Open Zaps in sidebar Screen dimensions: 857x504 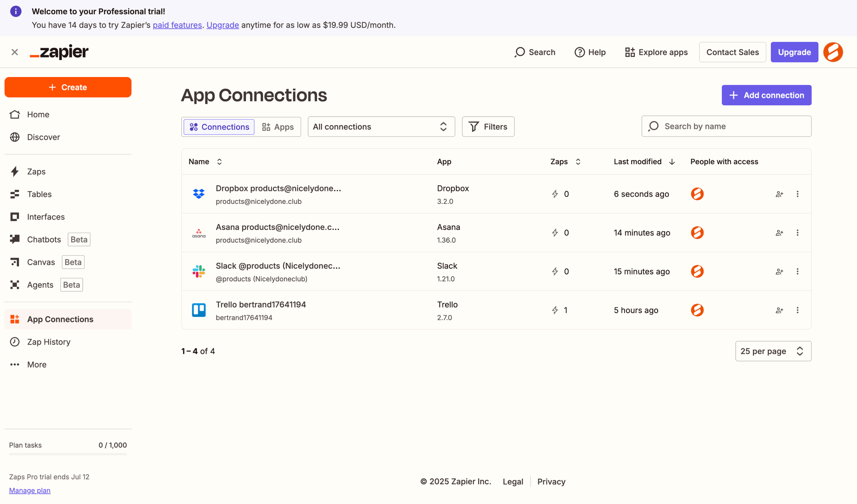pyautogui.click(x=68, y=171)
